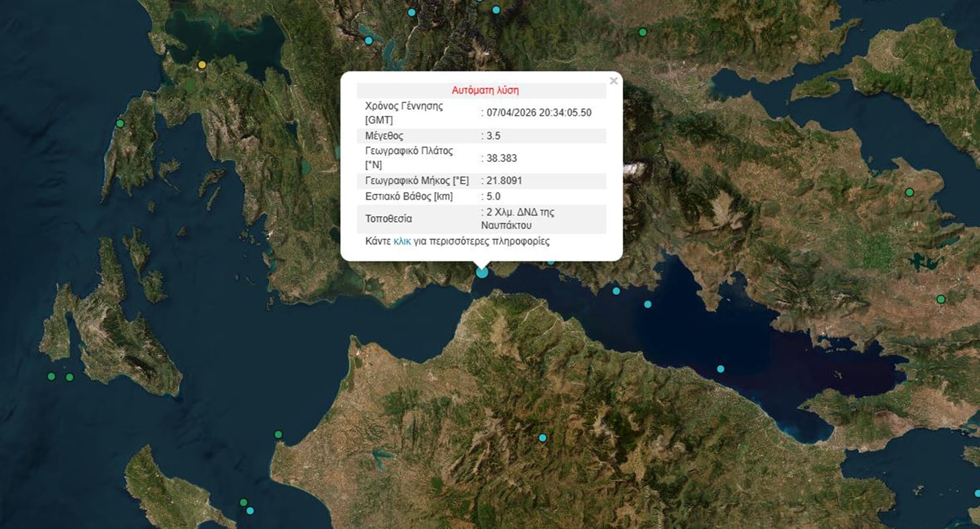The image size is (980, 529).
Task: Dismiss the Αυτόματη λύση popup
Action: tap(613, 81)
